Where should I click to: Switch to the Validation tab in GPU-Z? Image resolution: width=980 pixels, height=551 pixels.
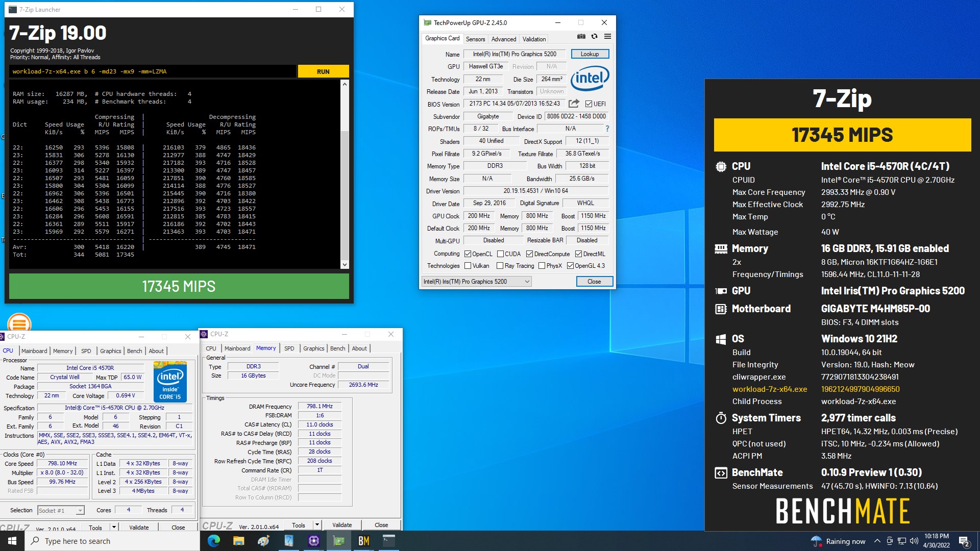pos(534,39)
